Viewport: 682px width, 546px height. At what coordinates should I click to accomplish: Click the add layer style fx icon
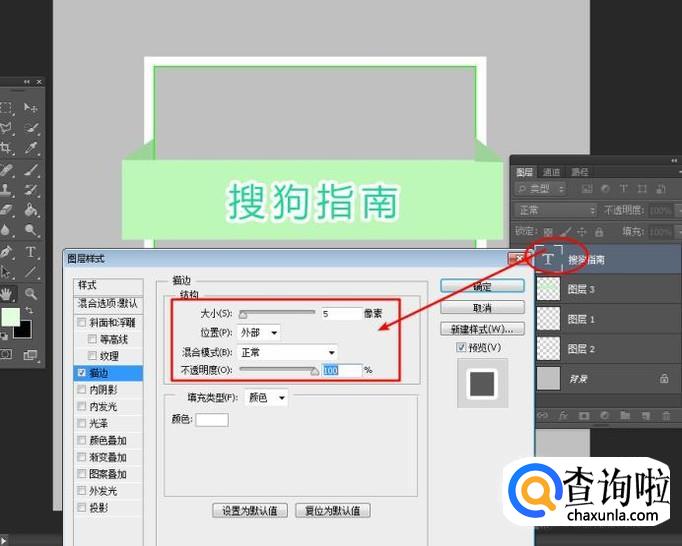[x=563, y=415]
